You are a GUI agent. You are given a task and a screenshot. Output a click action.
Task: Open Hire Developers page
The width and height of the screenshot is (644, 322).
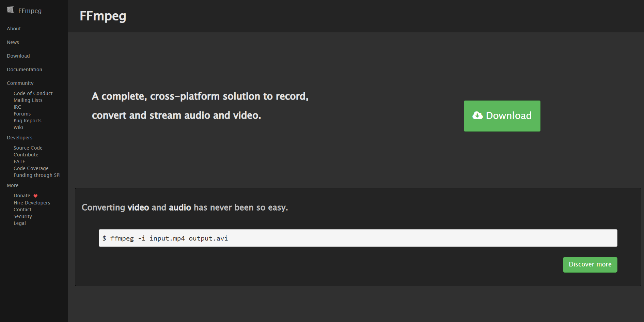(32, 203)
